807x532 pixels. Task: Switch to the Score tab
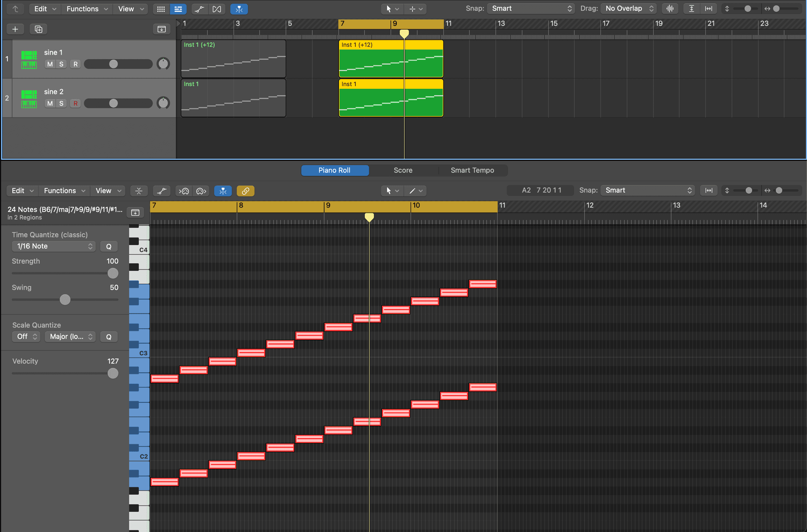pos(403,170)
